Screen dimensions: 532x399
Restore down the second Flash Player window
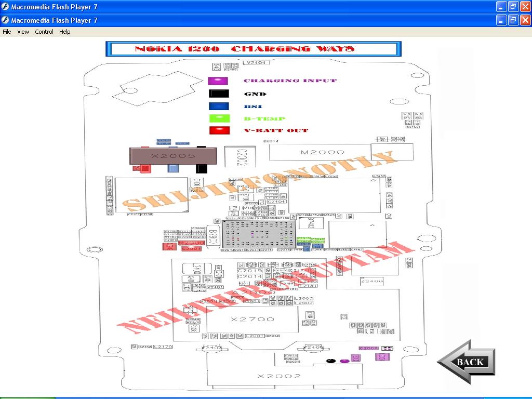pyautogui.click(x=513, y=20)
